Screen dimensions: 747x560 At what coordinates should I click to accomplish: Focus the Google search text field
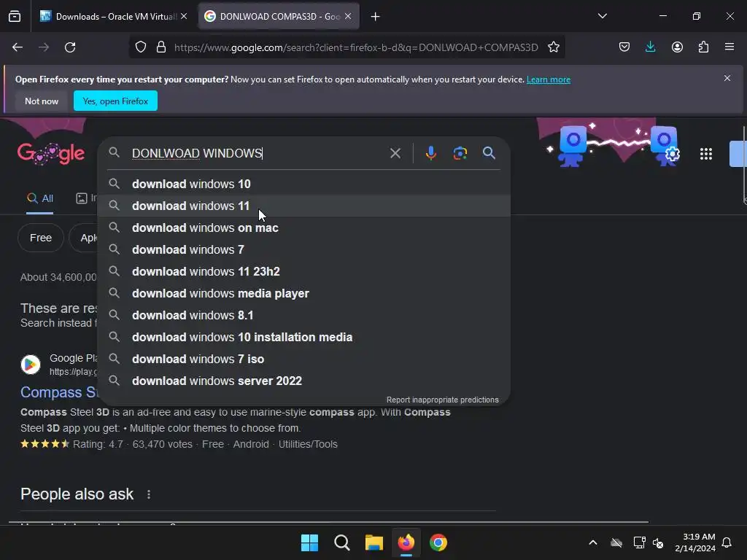pos(258,153)
